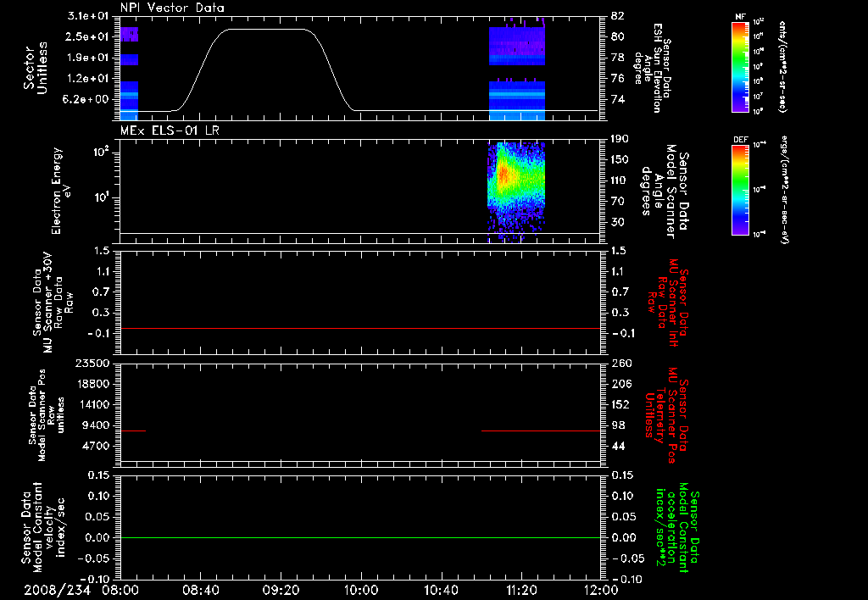Click the plateau of the white sun elevation curve
The width and height of the screenshot is (868, 600).
[x=265, y=30]
